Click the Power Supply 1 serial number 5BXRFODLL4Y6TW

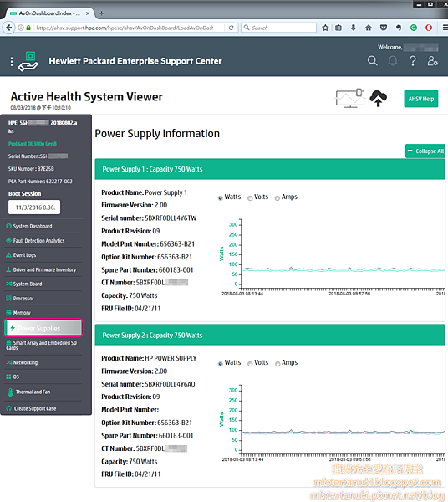[171, 218]
